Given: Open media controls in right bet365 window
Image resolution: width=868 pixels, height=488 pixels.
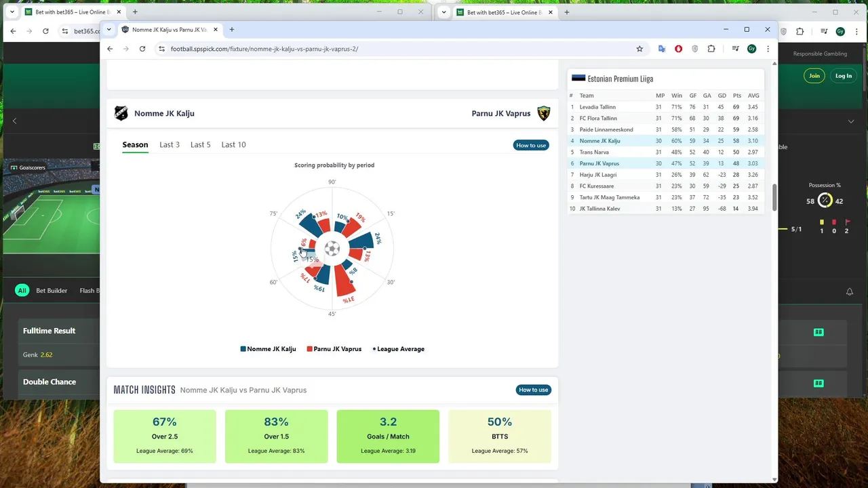Looking at the screenshot, I should tap(824, 31).
